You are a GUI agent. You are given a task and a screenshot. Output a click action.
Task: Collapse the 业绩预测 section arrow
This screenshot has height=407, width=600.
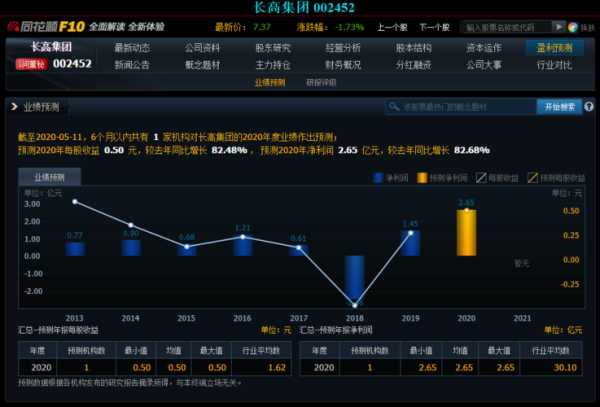pyautogui.click(x=13, y=106)
